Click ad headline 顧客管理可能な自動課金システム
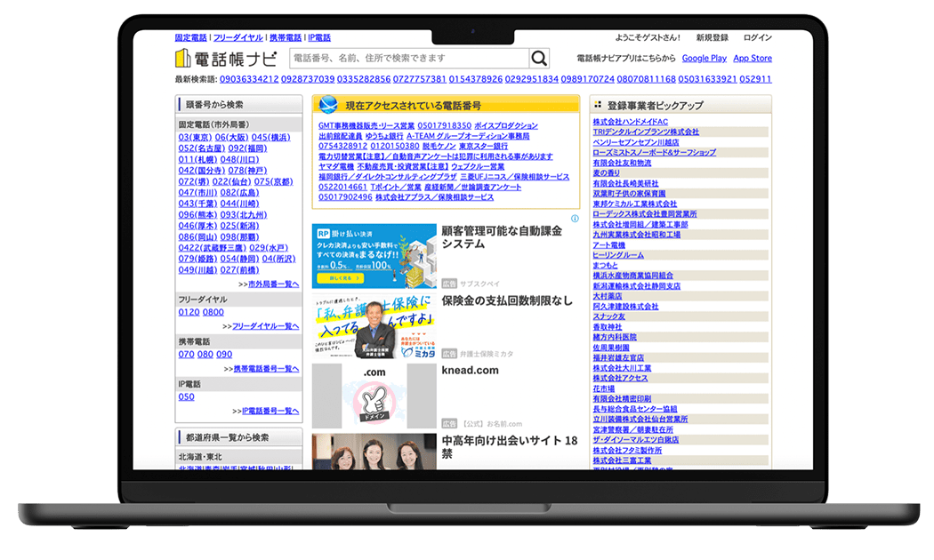 [x=502, y=237]
